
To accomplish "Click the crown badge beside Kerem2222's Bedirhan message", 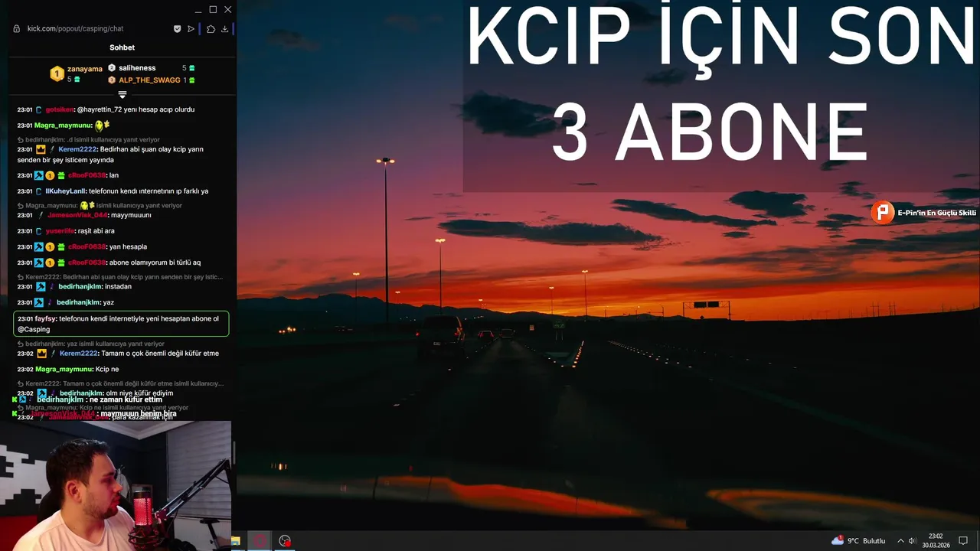I will pos(41,149).
